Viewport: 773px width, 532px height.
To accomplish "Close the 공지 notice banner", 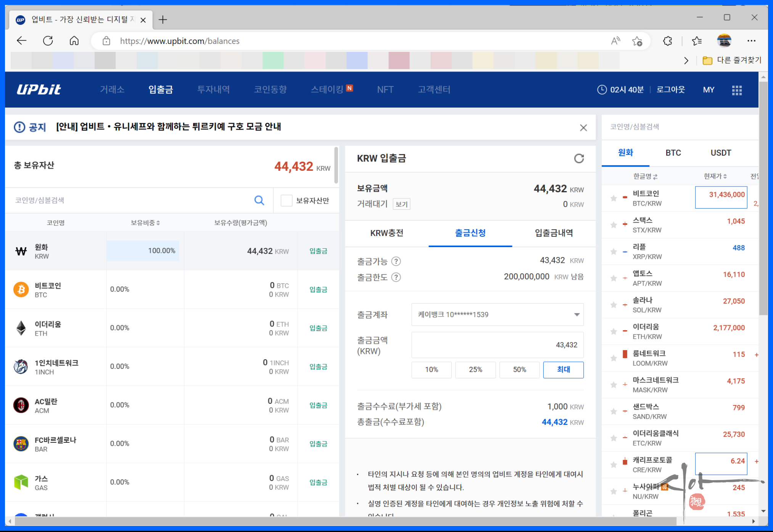I will [x=583, y=128].
